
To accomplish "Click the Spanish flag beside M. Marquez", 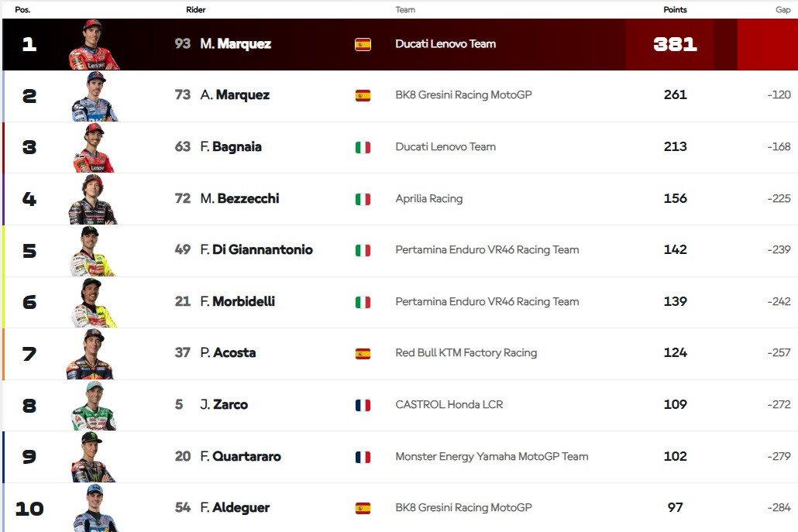I will coord(363,44).
